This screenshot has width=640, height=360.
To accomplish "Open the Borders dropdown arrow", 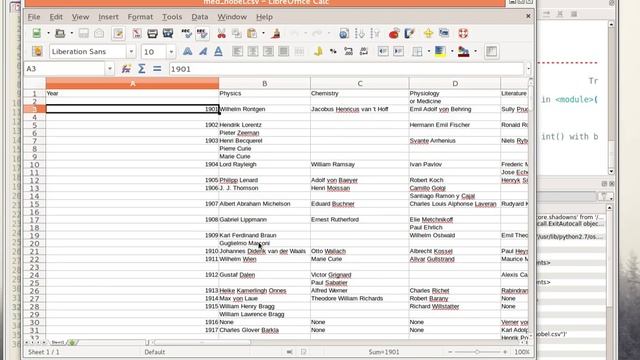I will (429, 51).
